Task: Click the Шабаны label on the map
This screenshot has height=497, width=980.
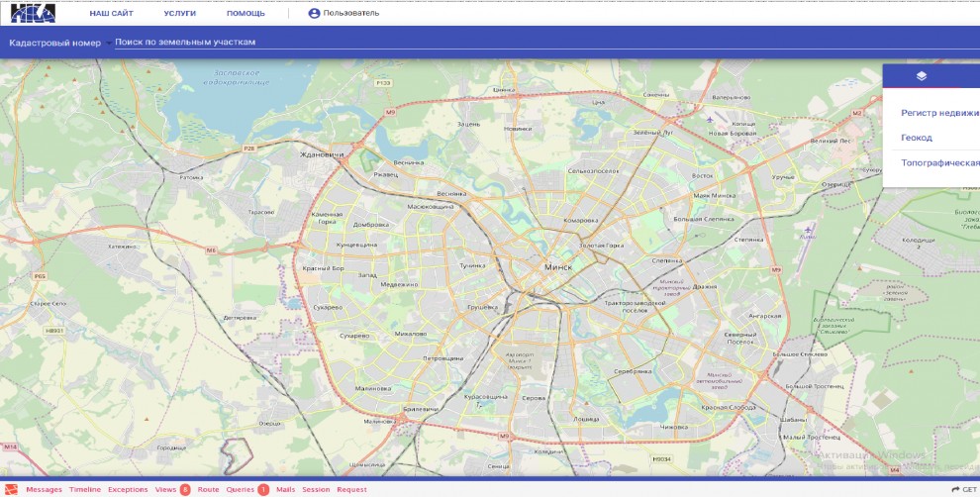Action: point(794,420)
